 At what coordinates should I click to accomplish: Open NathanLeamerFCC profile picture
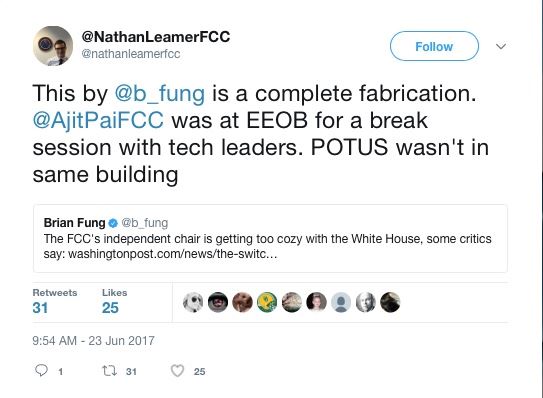[x=53, y=46]
